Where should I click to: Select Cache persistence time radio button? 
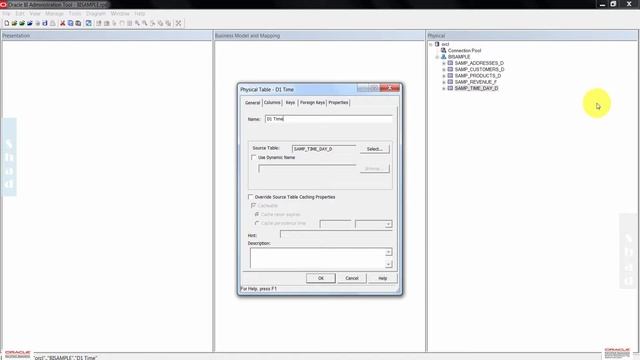coord(257,223)
